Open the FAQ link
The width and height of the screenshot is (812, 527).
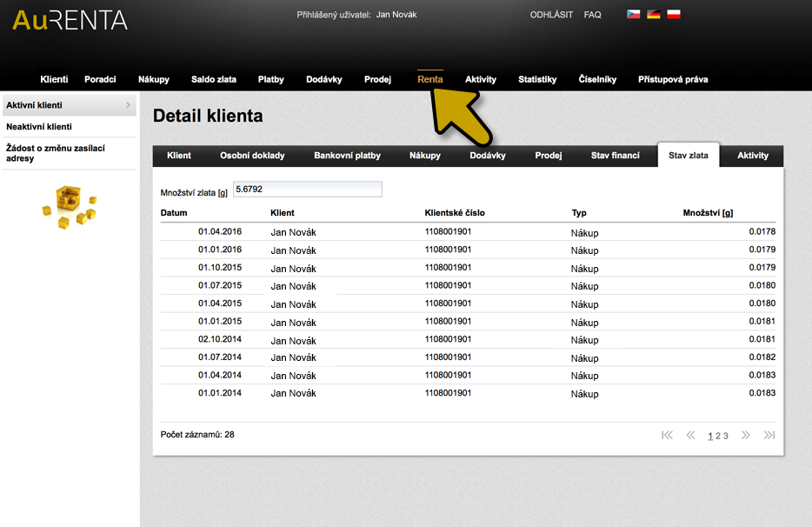pyautogui.click(x=592, y=15)
